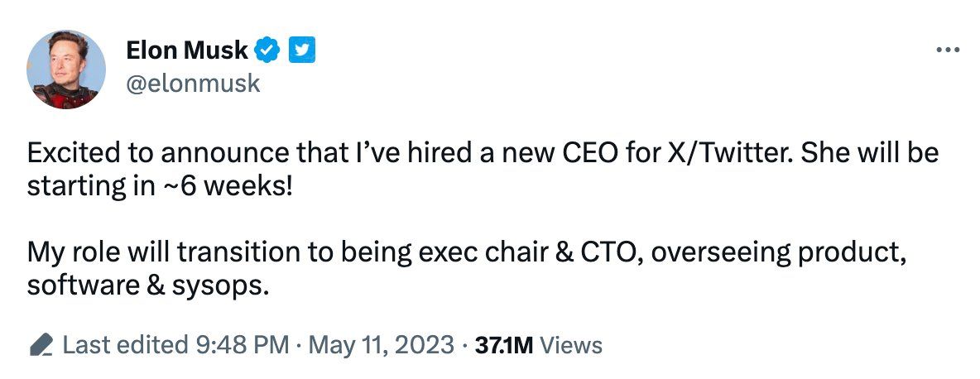Click the "Views" label text

tap(570, 345)
